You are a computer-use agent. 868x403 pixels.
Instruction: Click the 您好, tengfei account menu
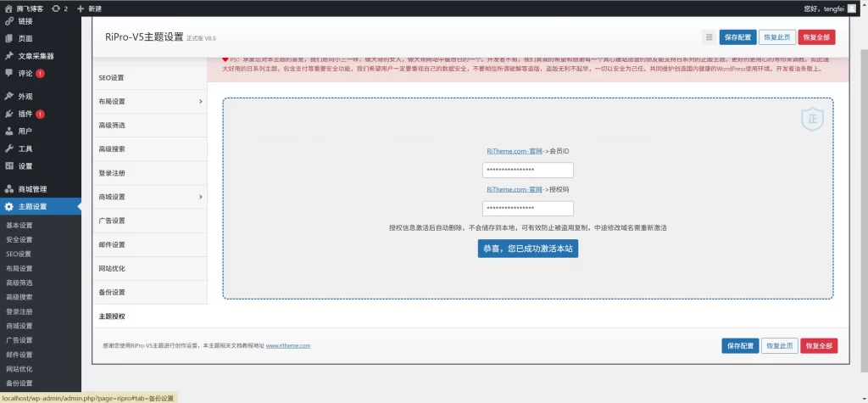829,8
